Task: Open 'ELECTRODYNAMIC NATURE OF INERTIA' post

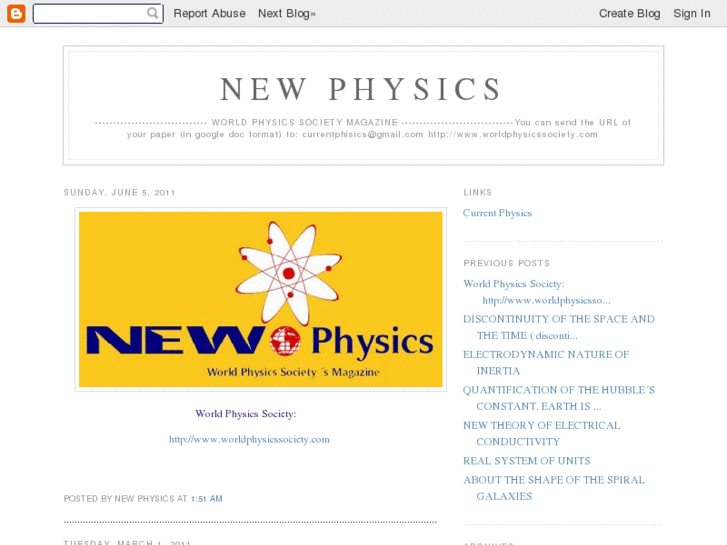Action: (546, 363)
